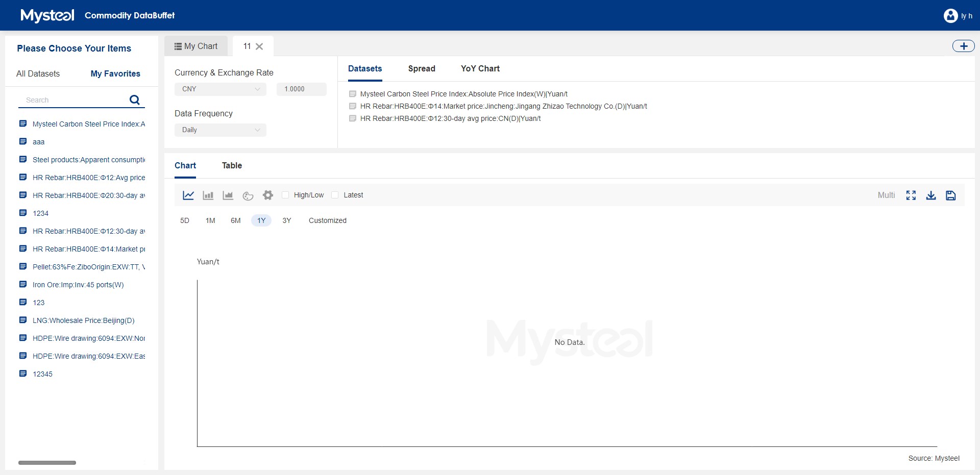Switch to the Table view tab

pyautogui.click(x=232, y=165)
